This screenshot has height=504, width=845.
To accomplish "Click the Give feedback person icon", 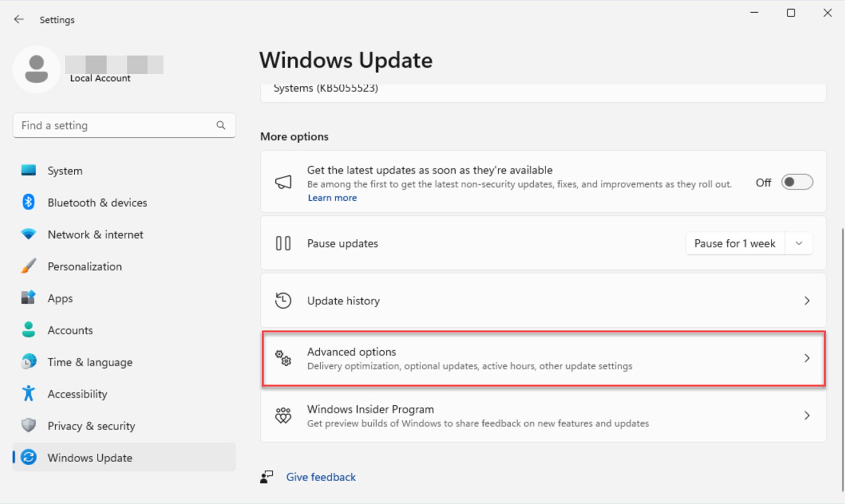I will click(267, 477).
